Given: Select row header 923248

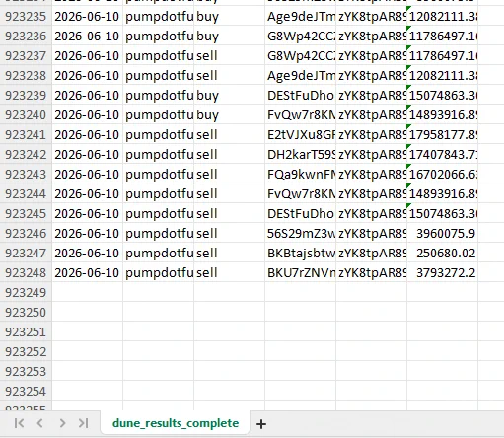Looking at the screenshot, I should tap(26, 272).
